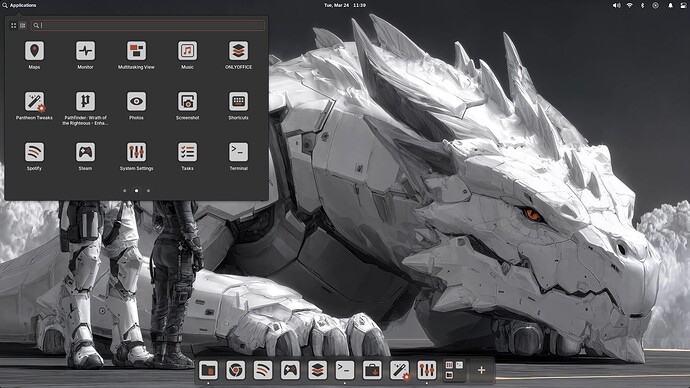Screen dimensions: 690x388
Task: Launch Pathfinder: Wrath of the Righteous
Action: click(x=85, y=108)
